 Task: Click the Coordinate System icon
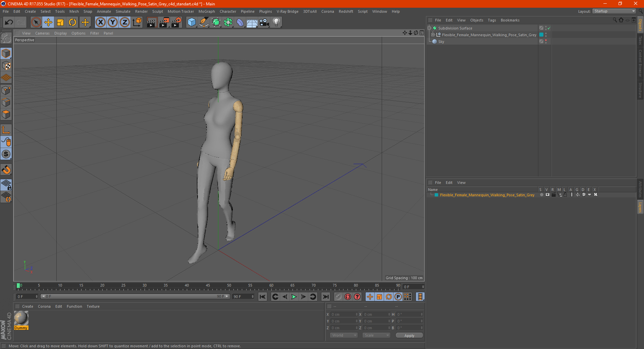pyautogui.click(x=137, y=22)
